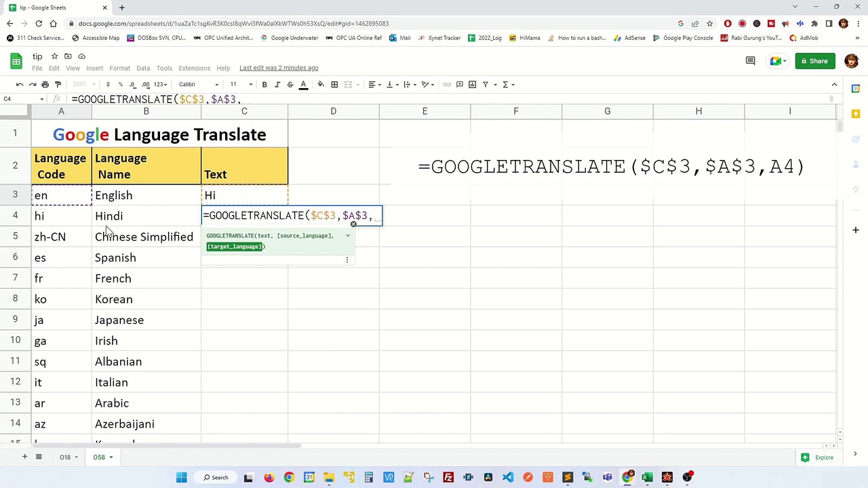This screenshot has height=488, width=868.
Task: Click the add-ons plus icon in side panel
Action: (856, 230)
